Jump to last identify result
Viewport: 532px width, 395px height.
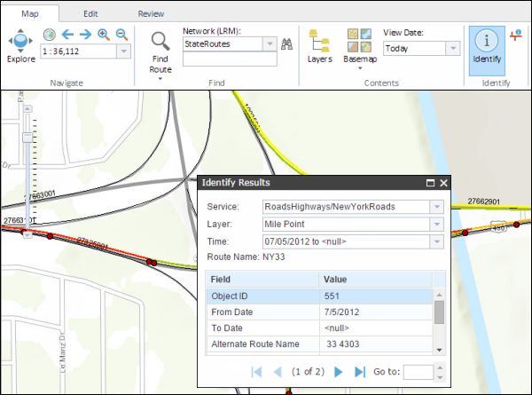360,372
